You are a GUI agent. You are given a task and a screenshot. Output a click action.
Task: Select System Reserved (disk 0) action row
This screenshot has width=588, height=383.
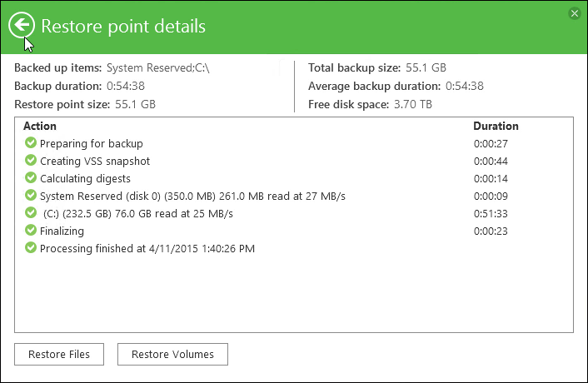coord(294,196)
